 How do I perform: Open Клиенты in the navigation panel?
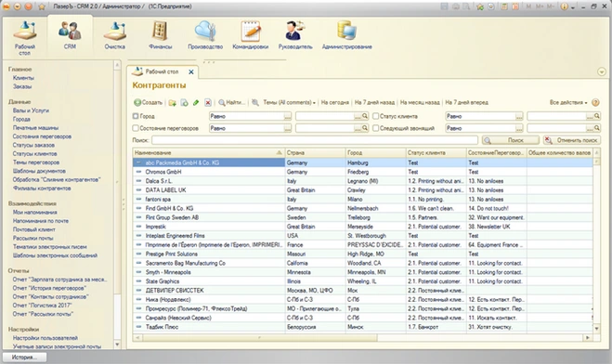23,78
